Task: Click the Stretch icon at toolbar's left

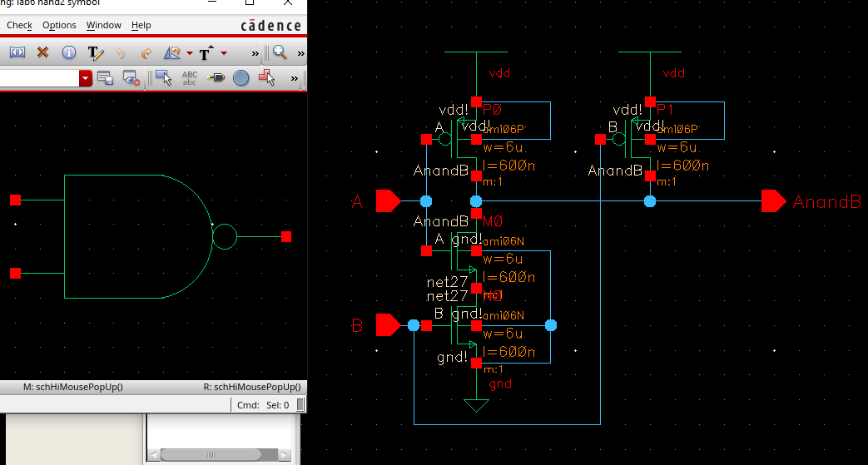Action: pos(17,52)
